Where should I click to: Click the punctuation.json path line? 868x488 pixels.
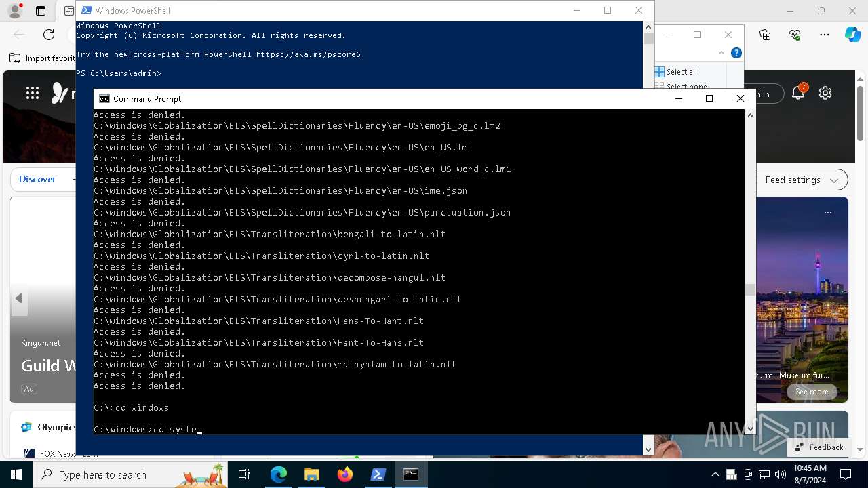pyautogui.click(x=302, y=213)
